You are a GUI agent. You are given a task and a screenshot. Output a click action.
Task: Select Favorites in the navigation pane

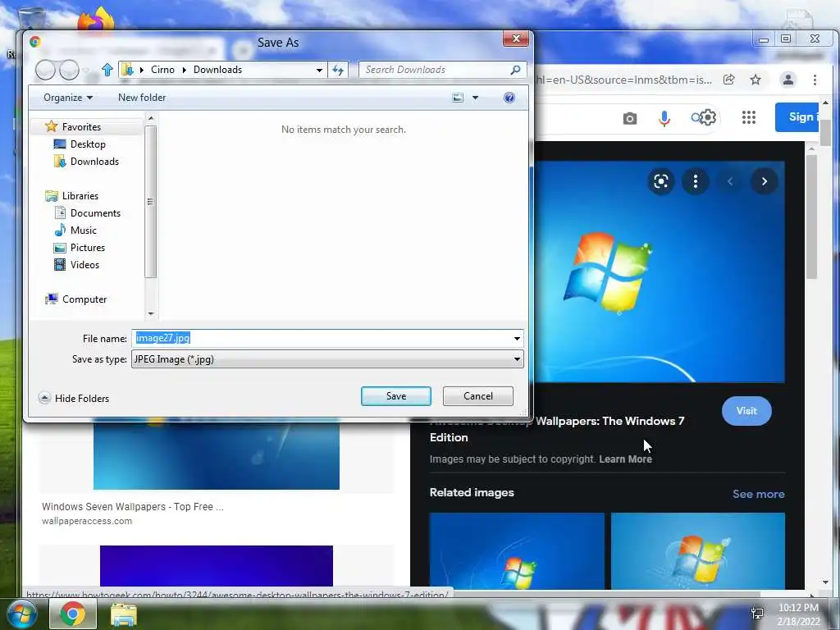pyautogui.click(x=81, y=127)
